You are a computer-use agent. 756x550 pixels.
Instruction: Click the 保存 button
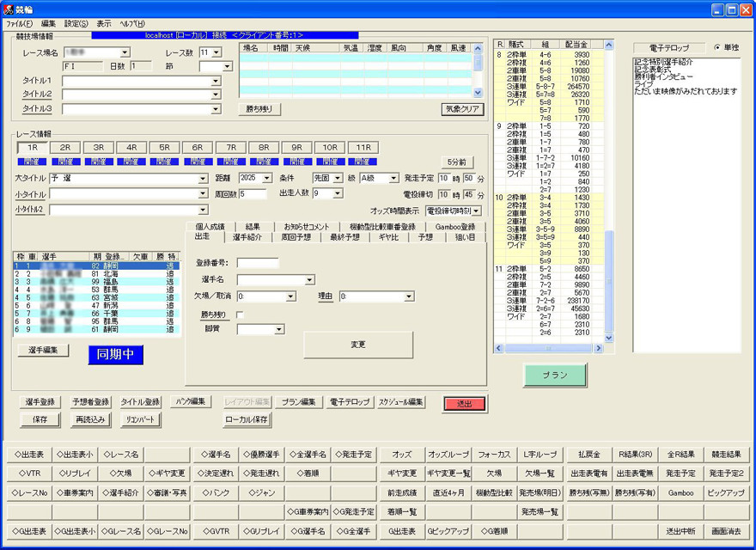pos(40,419)
